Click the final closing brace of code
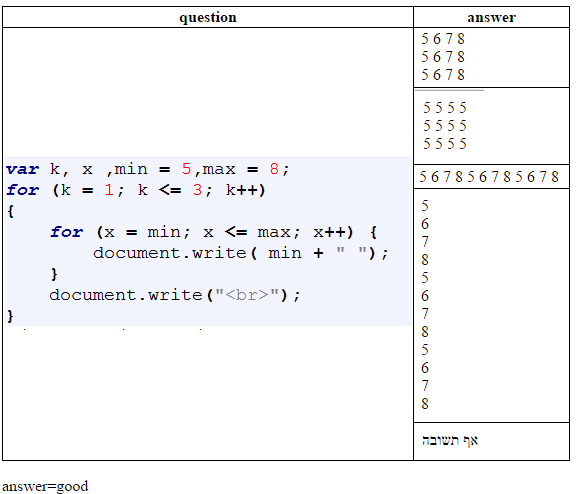Image resolution: width=581 pixels, height=494 pixels. (10, 316)
